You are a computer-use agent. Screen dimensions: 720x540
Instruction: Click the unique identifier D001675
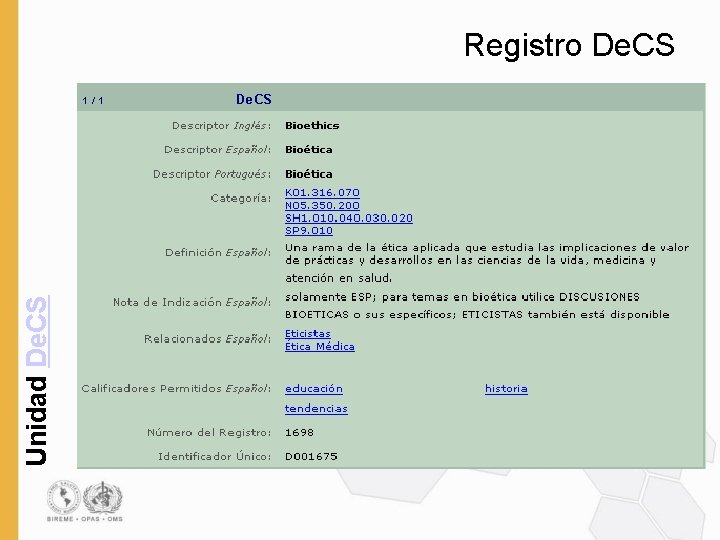click(311, 456)
